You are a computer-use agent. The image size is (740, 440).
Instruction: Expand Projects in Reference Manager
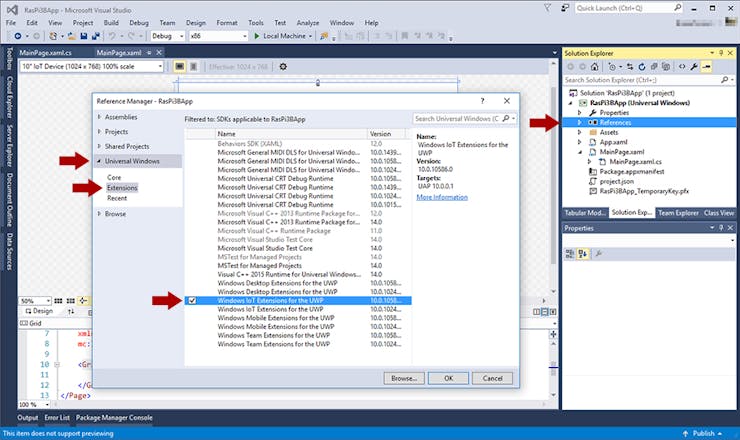99,131
